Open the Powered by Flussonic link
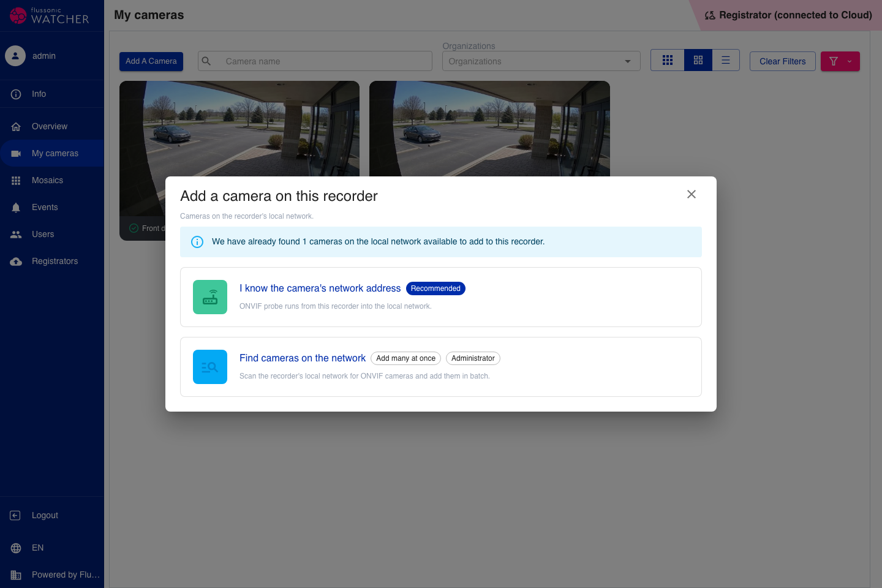Screen dimensions: 882x588 [52, 575]
